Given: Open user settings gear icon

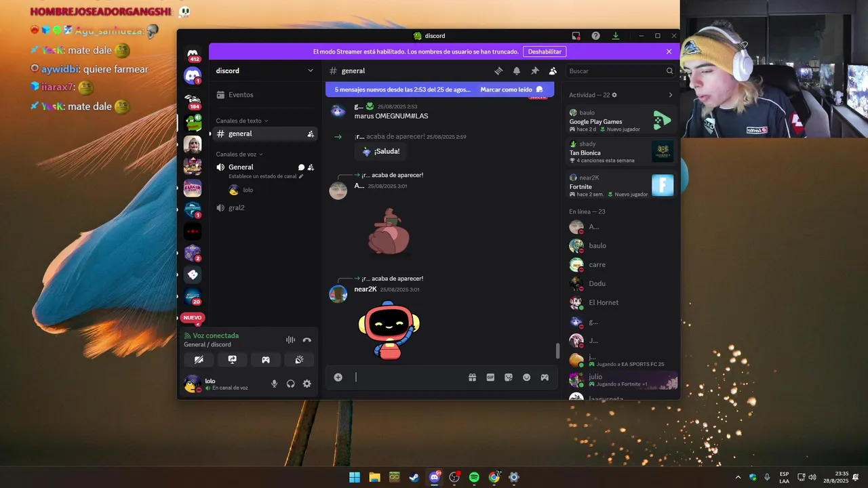Looking at the screenshot, I should [x=307, y=384].
